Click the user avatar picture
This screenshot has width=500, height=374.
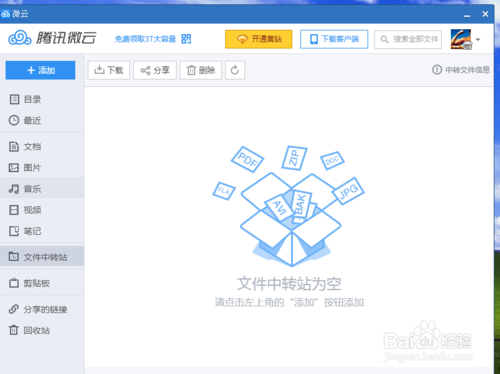[x=461, y=39]
